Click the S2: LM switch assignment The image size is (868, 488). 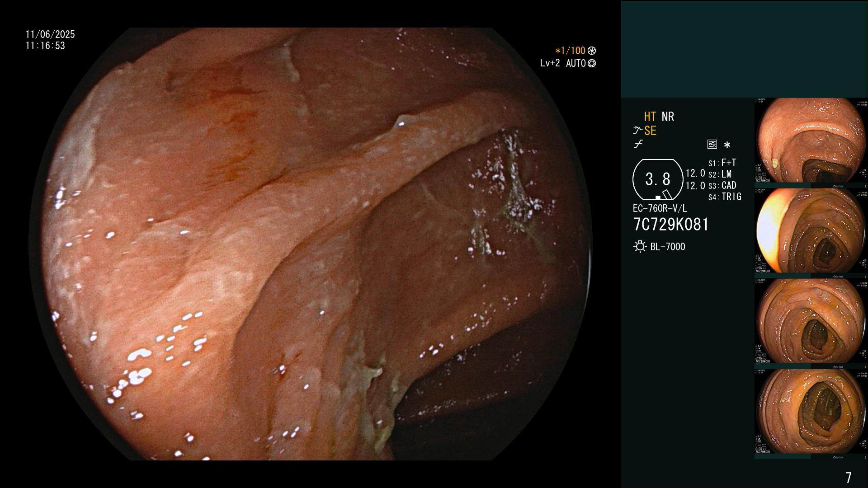click(720, 174)
